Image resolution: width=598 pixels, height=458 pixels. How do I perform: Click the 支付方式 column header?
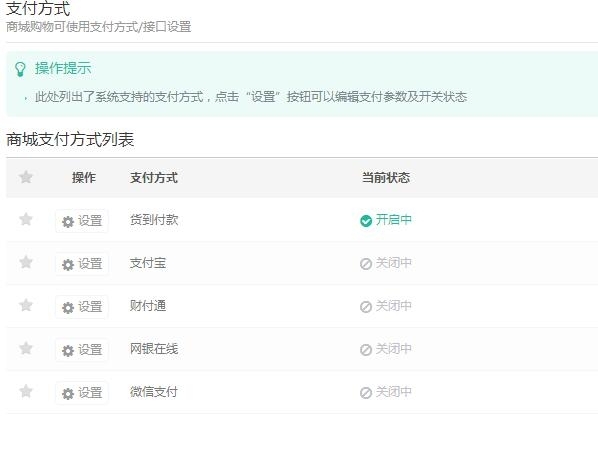pos(154,178)
